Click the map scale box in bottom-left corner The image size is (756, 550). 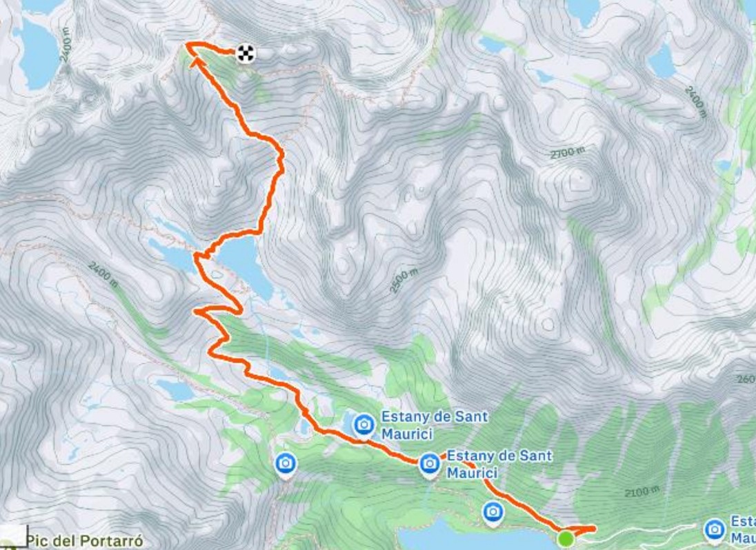14,538
